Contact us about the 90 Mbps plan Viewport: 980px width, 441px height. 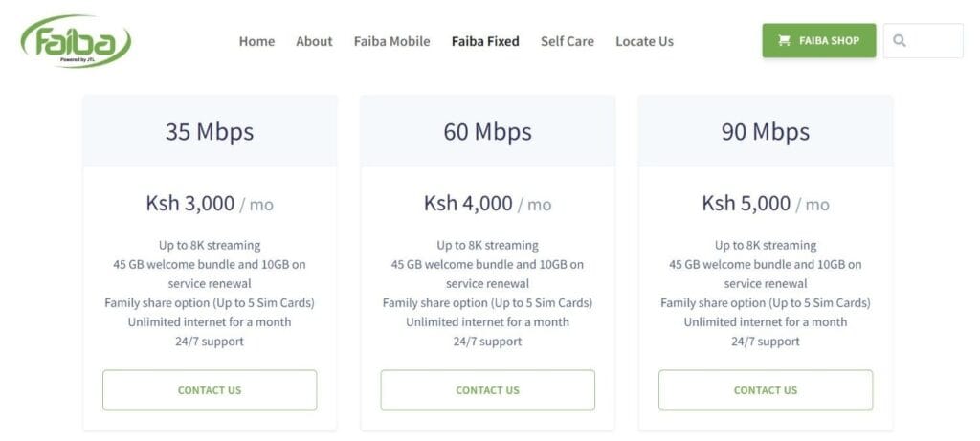click(766, 390)
